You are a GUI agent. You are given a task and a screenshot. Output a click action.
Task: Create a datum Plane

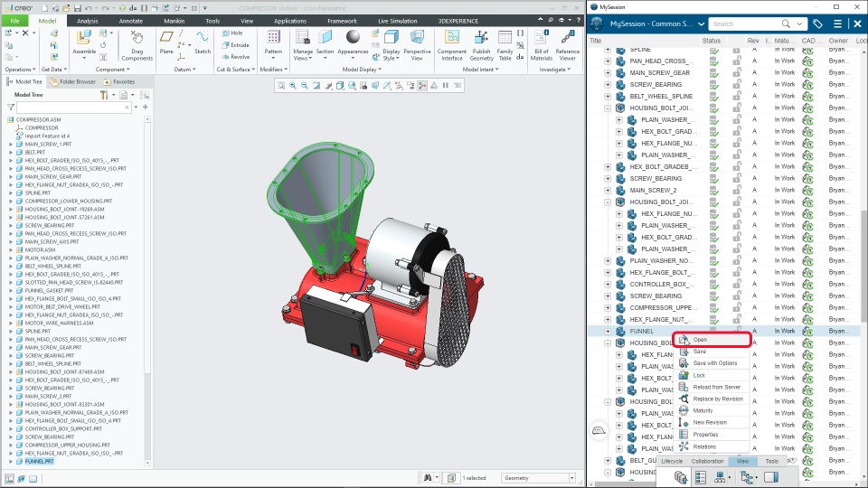[166, 42]
